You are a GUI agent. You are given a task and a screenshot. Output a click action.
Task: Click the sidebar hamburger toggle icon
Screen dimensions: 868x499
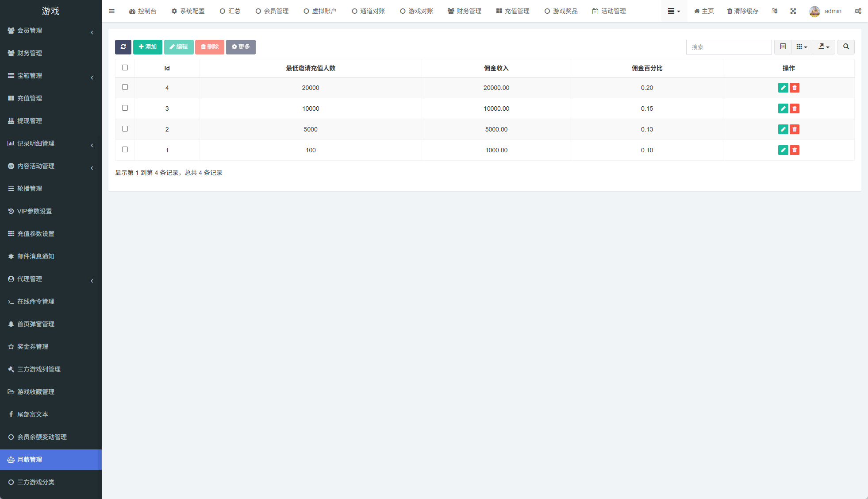pos(111,11)
